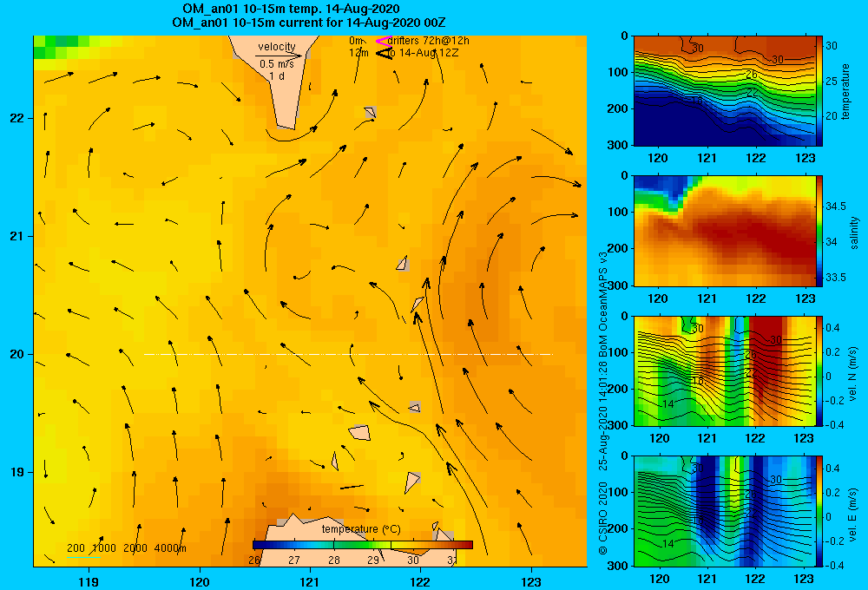Open the northward velocity section panel
The image size is (868, 590).
click(x=725, y=370)
